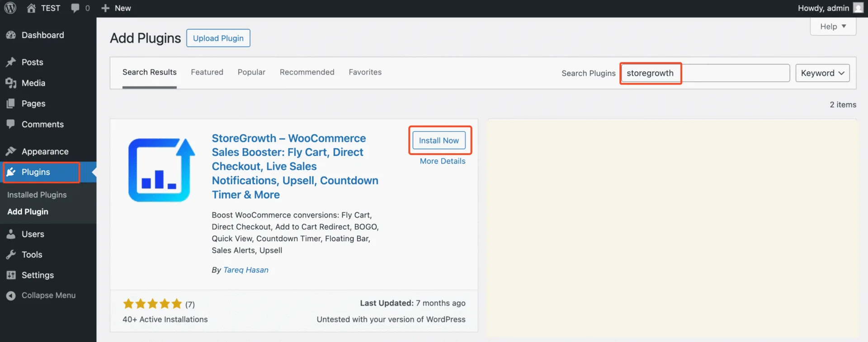The width and height of the screenshot is (868, 342).
Task: Switch to the Featured tab
Action: pos(207,72)
